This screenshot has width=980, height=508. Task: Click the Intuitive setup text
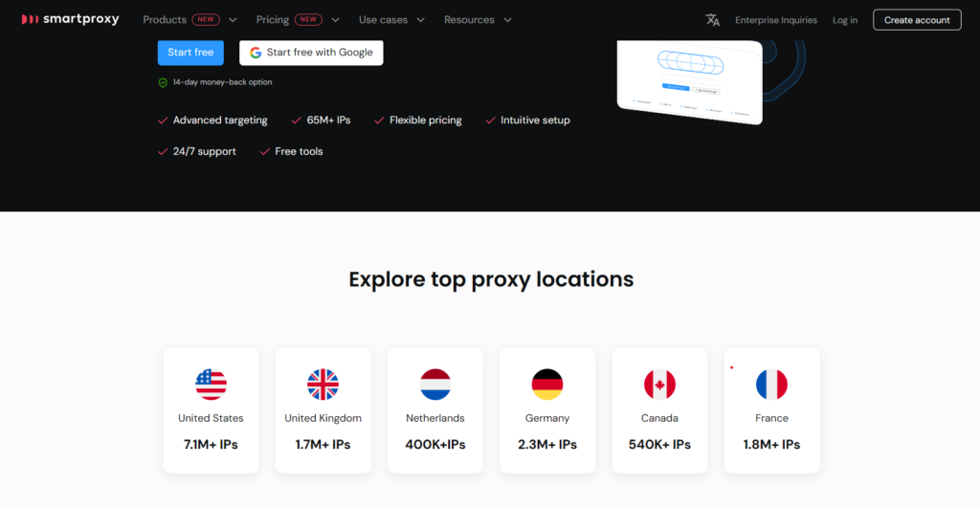(x=535, y=120)
